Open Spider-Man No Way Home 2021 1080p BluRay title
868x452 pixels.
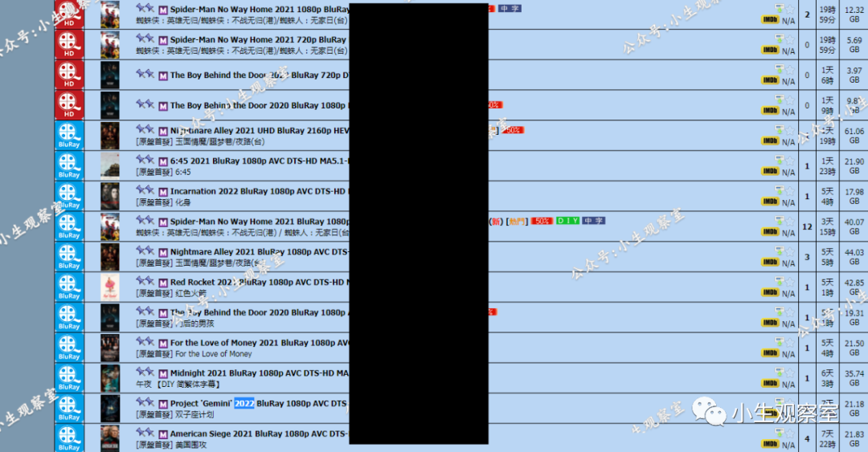(260, 10)
